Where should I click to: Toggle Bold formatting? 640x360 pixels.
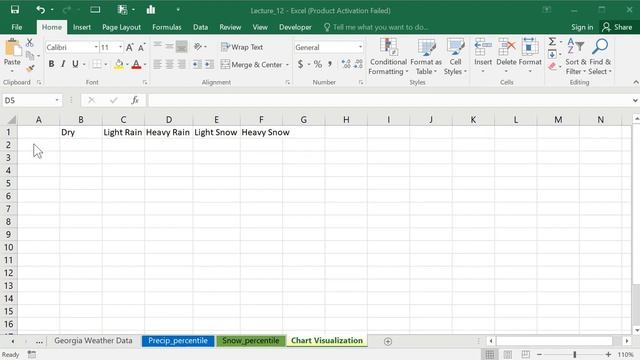pos(51,64)
